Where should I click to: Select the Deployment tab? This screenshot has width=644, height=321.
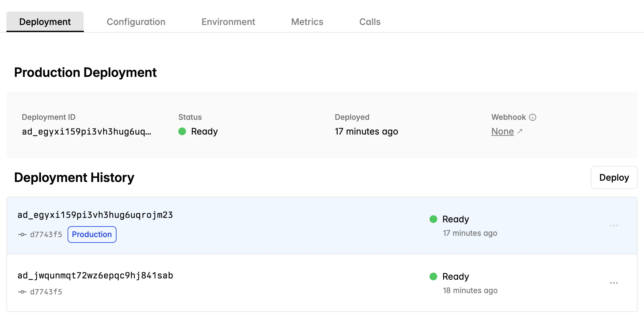44,21
